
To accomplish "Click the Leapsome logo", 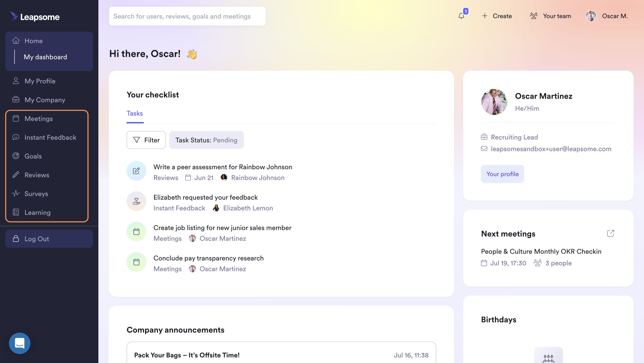I will click(35, 17).
